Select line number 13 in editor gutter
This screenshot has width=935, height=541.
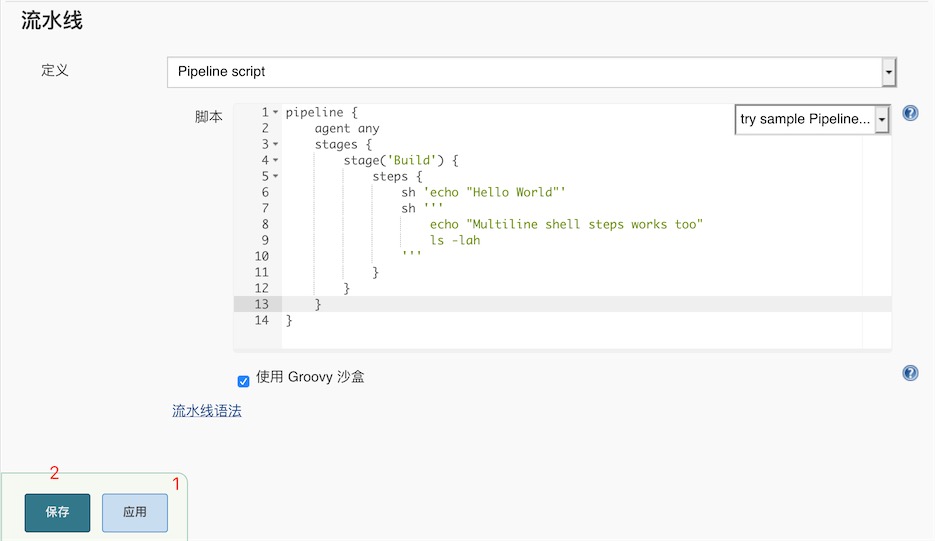261,304
